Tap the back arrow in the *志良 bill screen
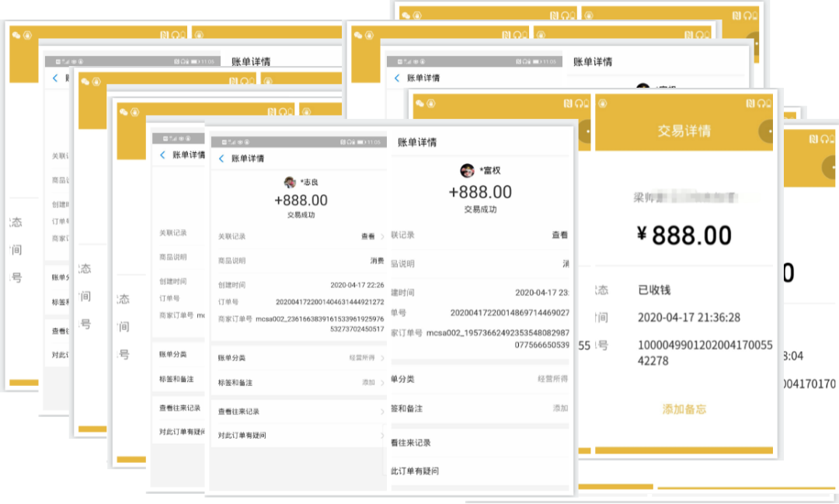 (x=221, y=158)
